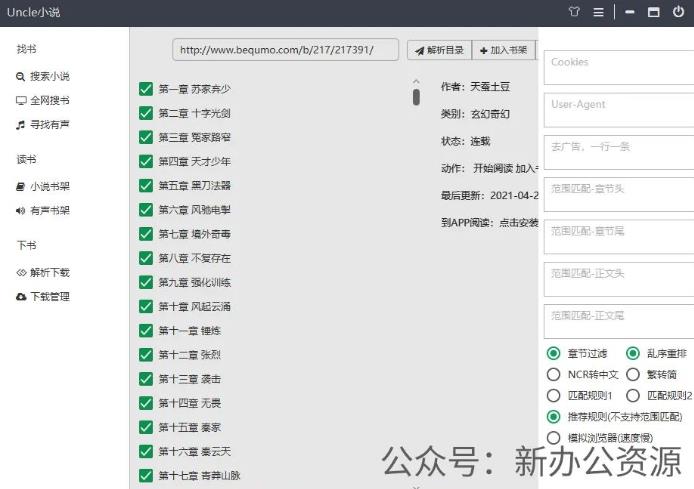Uncheck 第二章 十字光剑 checkbox

[146, 113]
